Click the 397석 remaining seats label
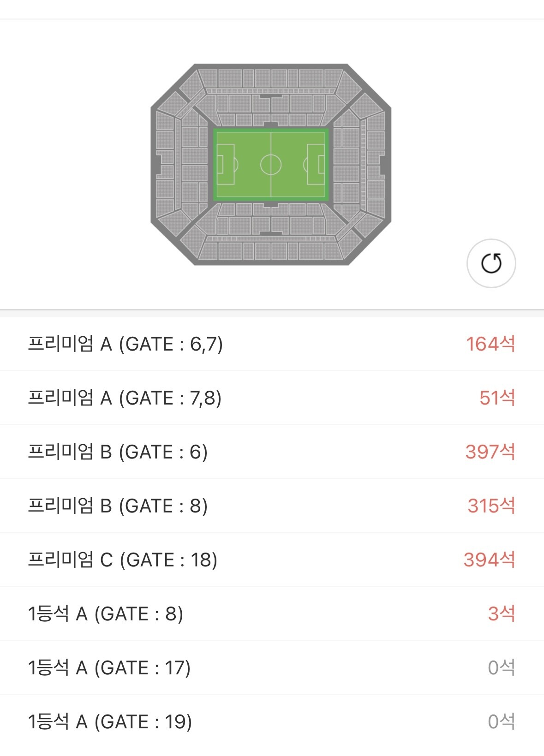This screenshot has width=544, height=756. tap(490, 452)
